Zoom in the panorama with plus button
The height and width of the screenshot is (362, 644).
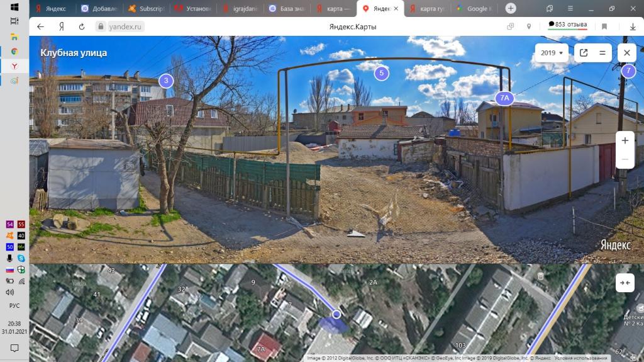tap(625, 140)
